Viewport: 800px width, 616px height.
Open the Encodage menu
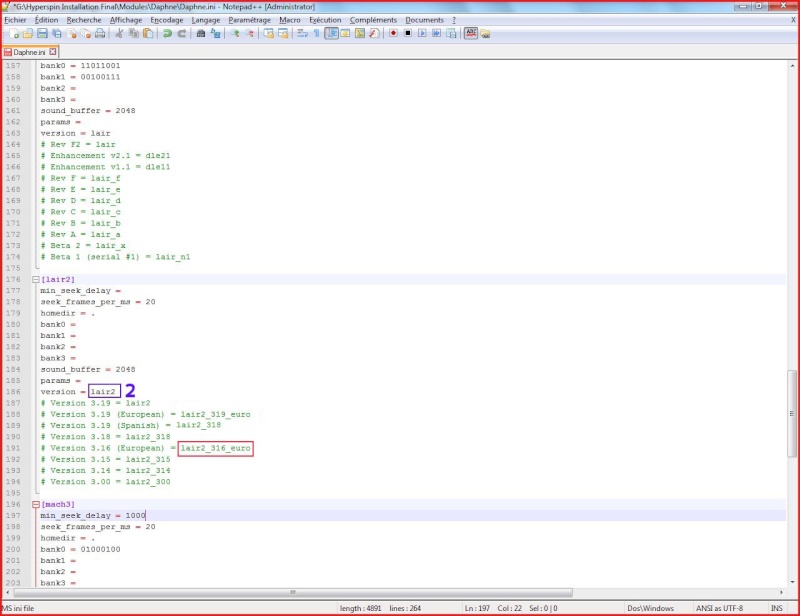167,20
